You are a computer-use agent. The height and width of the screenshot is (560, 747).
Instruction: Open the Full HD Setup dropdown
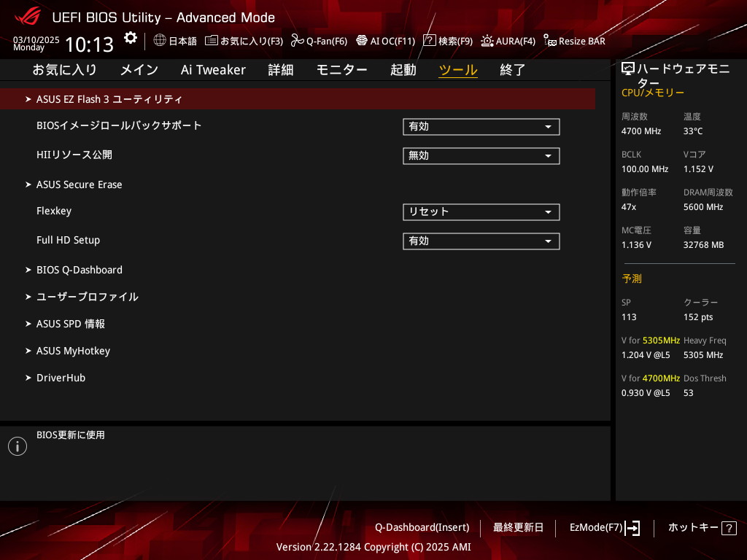[481, 241]
